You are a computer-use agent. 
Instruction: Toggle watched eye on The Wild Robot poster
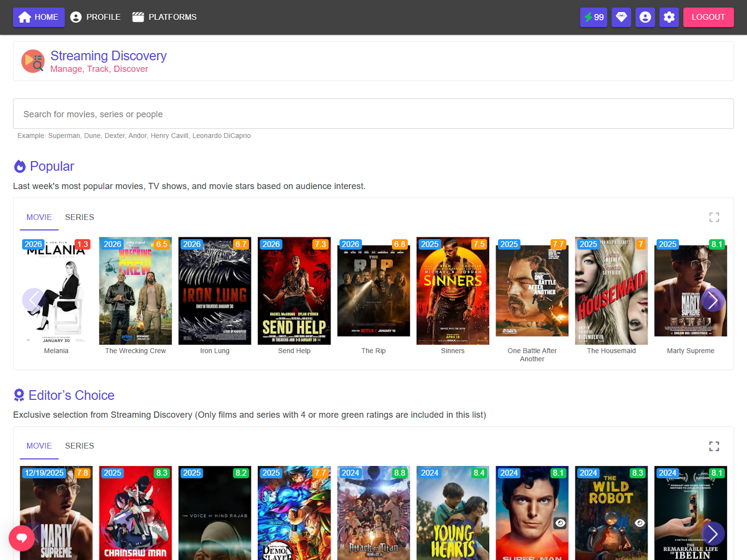click(x=640, y=523)
